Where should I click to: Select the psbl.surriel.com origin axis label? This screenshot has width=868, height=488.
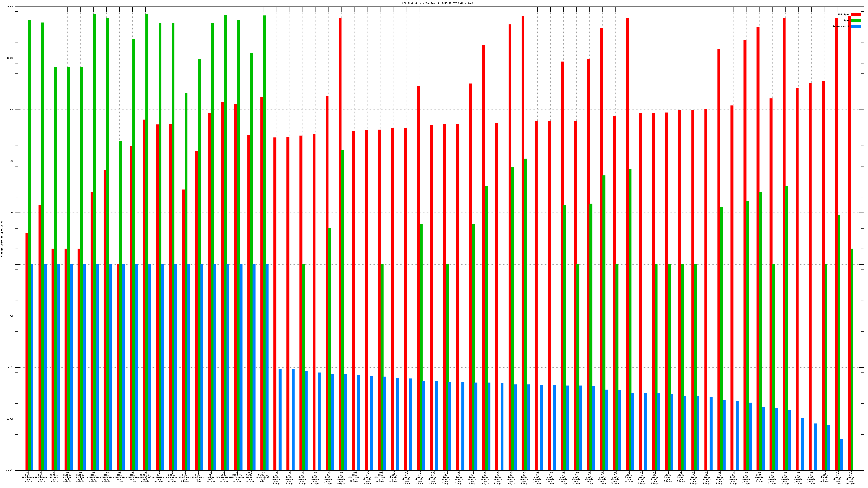[x=171, y=477]
